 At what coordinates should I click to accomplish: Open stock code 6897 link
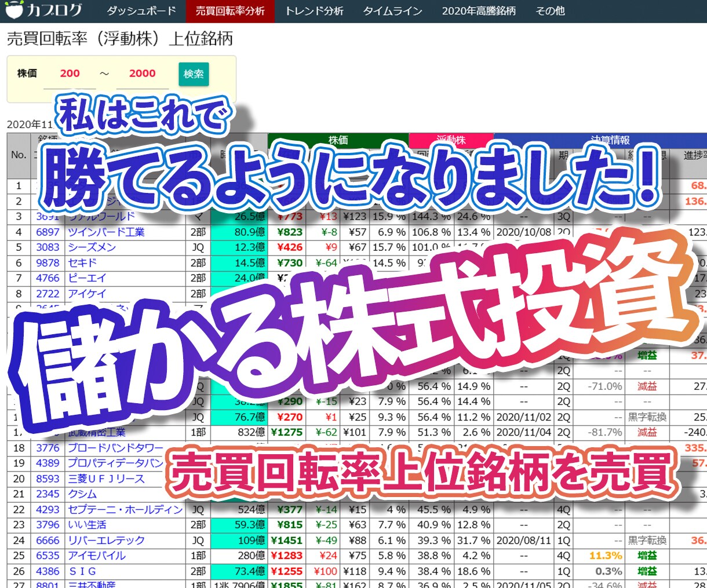point(48,232)
